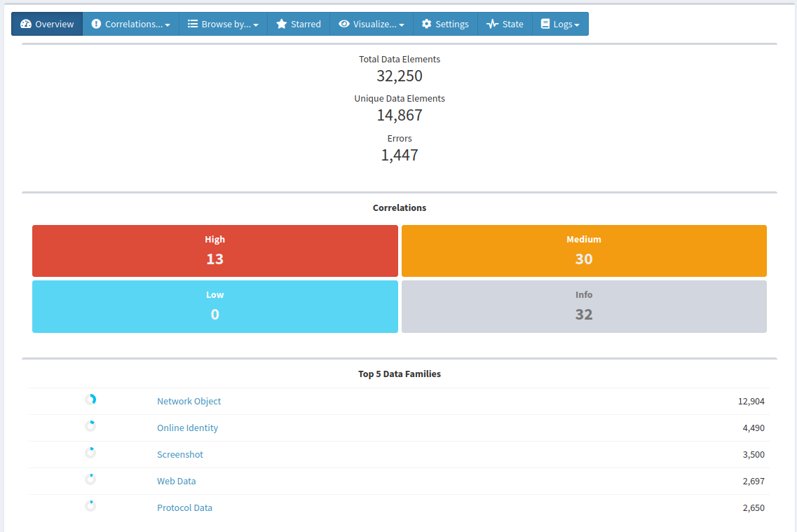Switch to the Starred tab
This screenshot has width=797, height=532.
[x=299, y=24]
